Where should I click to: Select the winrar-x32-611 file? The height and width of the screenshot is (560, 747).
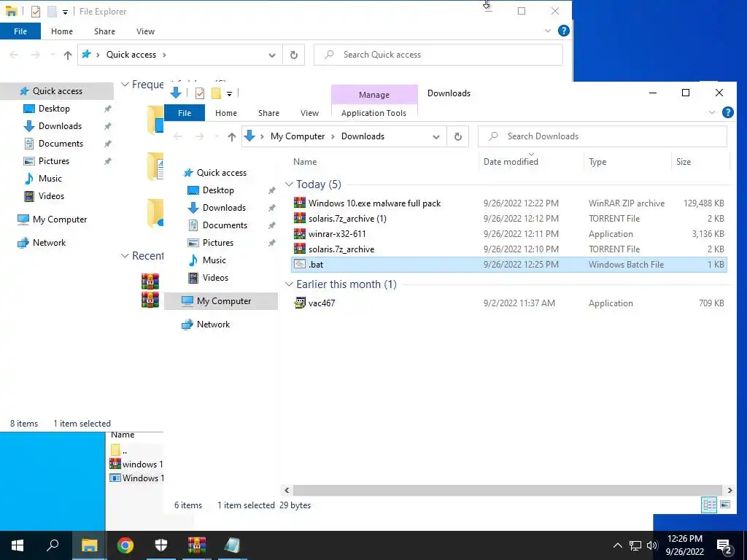[508, 234]
